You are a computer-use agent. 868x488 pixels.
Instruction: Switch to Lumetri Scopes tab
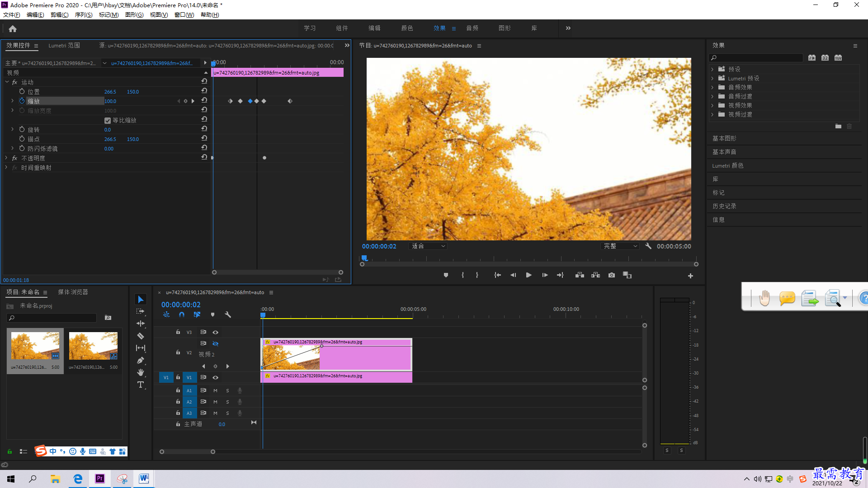[x=64, y=46]
